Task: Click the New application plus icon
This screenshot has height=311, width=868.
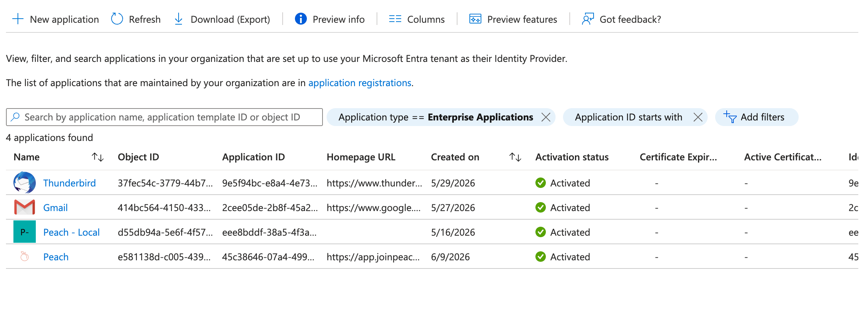Action: tap(18, 19)
